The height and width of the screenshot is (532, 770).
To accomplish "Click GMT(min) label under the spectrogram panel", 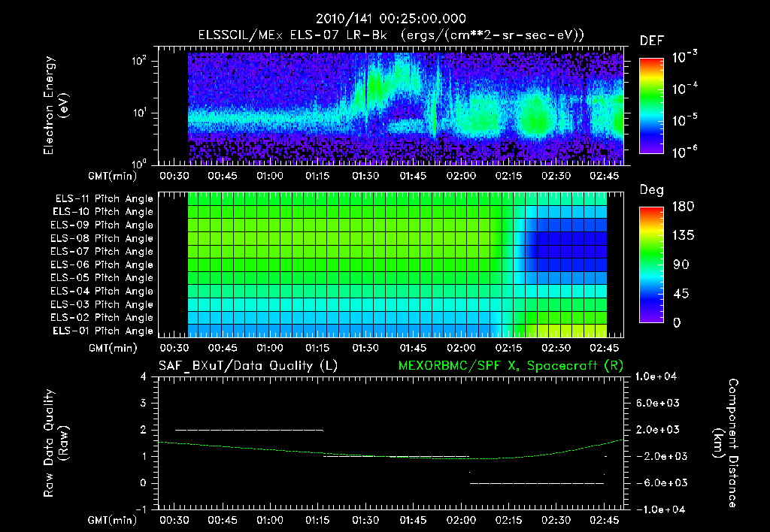I will 113,176.
